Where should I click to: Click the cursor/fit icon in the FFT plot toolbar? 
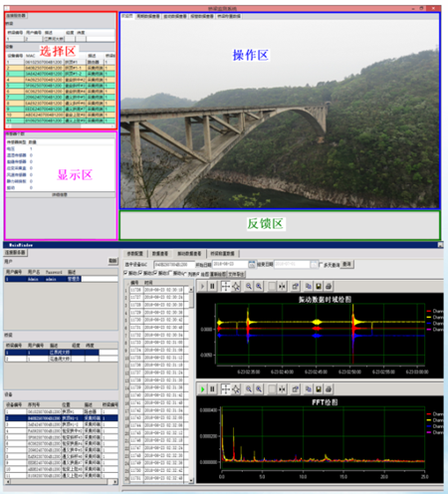(x=282, y=389)
